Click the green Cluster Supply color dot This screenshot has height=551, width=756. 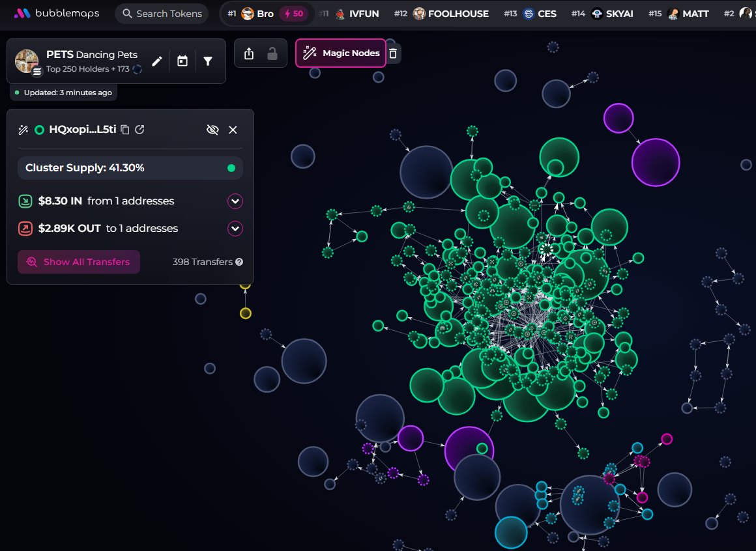pos(231,168)
